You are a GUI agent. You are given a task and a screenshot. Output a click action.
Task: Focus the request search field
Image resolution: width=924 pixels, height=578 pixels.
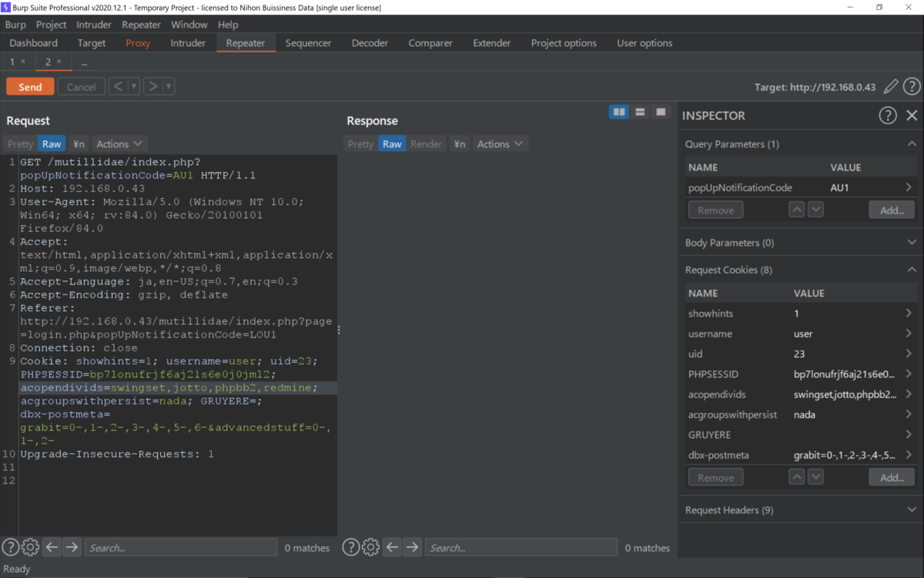[180, 547]
